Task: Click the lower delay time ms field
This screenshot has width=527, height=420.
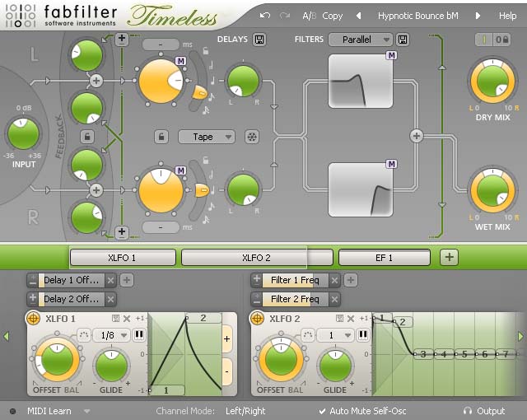Action: tap(161, 227)
